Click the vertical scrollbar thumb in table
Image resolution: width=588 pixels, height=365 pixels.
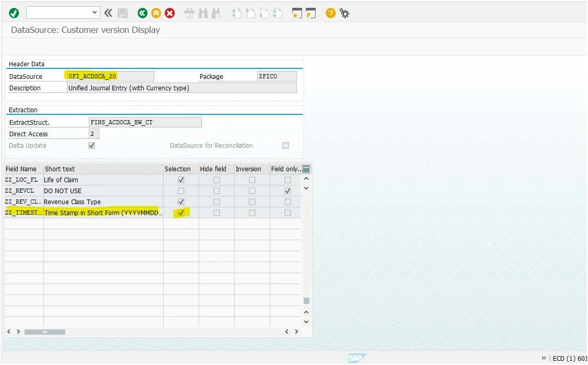(306, 301)
